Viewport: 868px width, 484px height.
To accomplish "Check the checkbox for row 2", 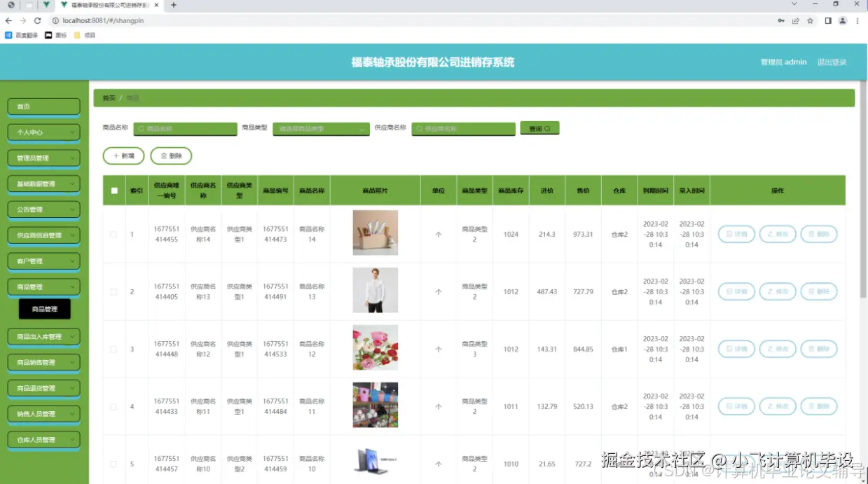I will 113,291.
